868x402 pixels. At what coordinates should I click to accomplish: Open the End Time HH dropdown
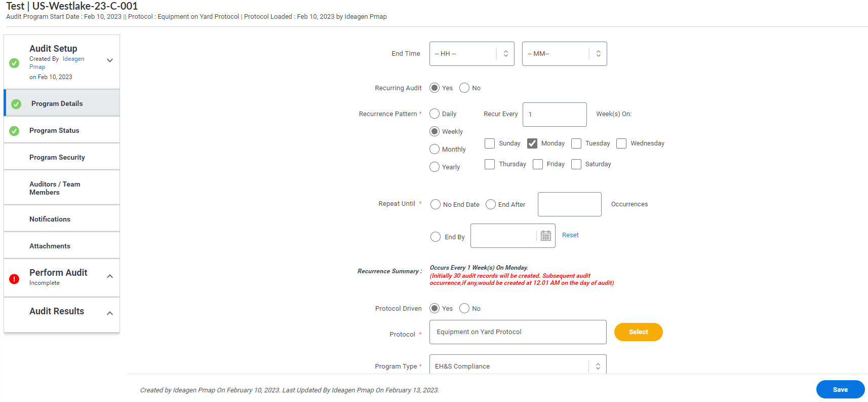tap(471, 54)
